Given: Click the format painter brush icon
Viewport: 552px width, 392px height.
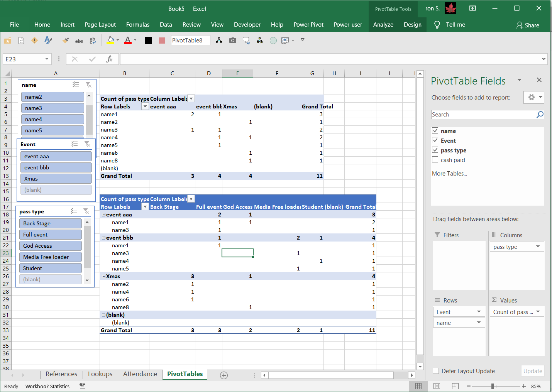Looking at the screenshot, I should pyautogui.click(x=66, y=40).
